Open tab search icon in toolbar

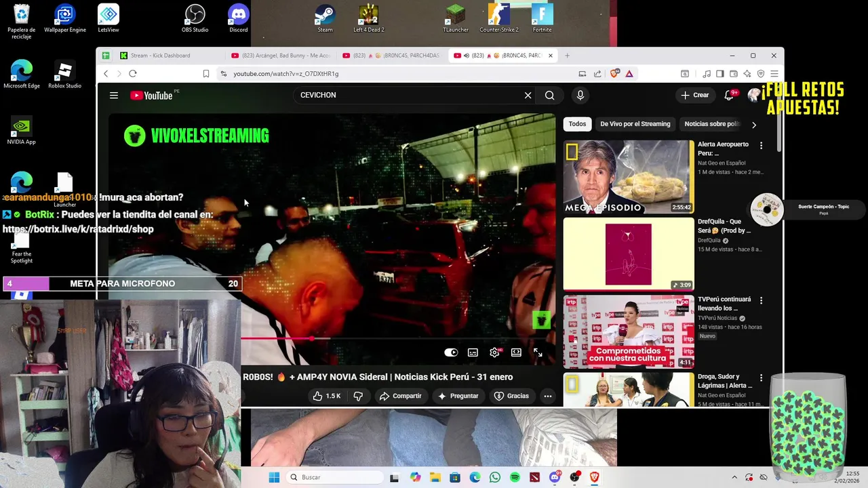[x=684, y=74]
